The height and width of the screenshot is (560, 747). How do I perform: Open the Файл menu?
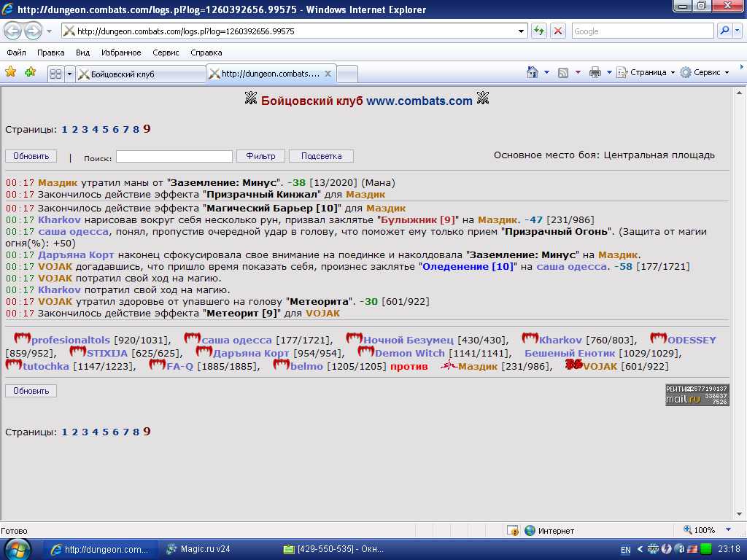click(x=17, y=52)
